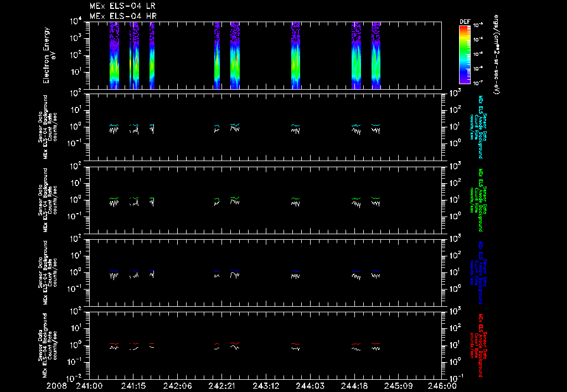Click the ergs/(cm**2-sr-sec-eV) units label
The image size is (567, 392).
[x=496, y=55]
